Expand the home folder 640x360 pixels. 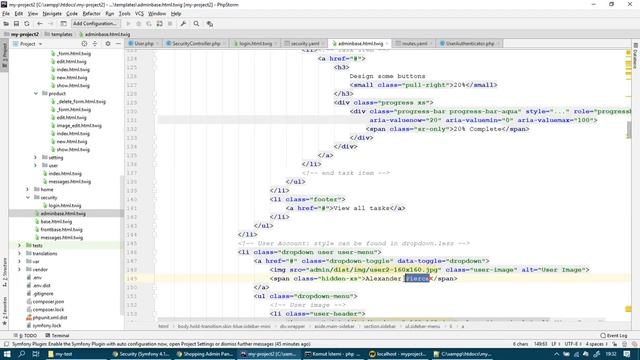[x=27, y=189]
